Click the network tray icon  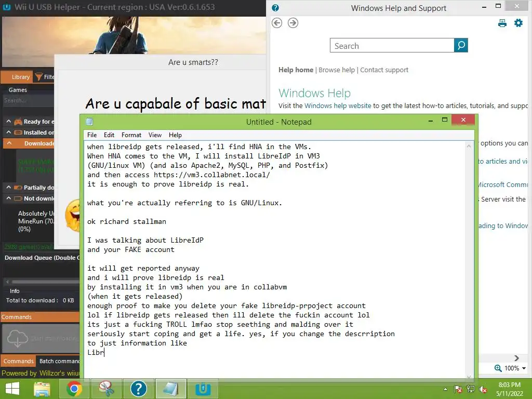coord(471,389)
